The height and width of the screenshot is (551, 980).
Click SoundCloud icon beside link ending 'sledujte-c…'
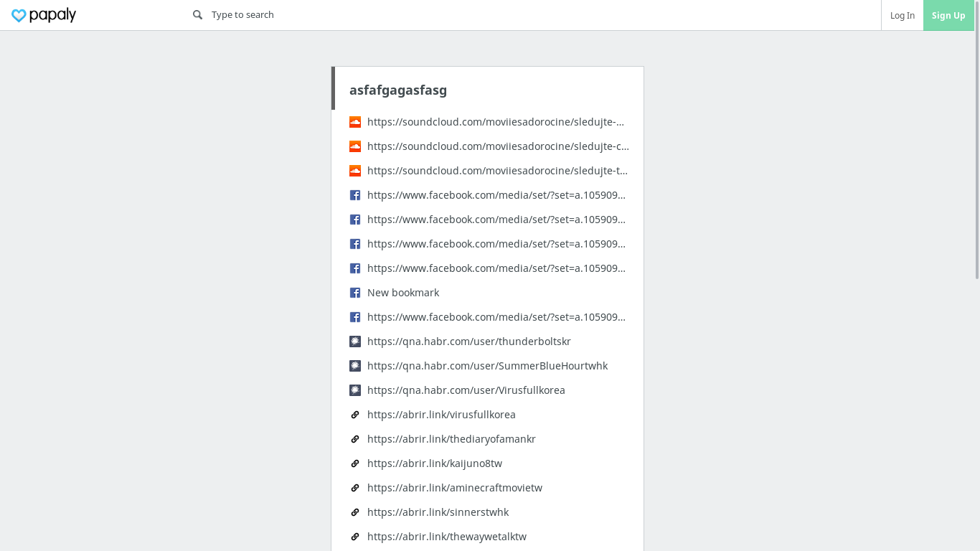[x=355, y=146]
